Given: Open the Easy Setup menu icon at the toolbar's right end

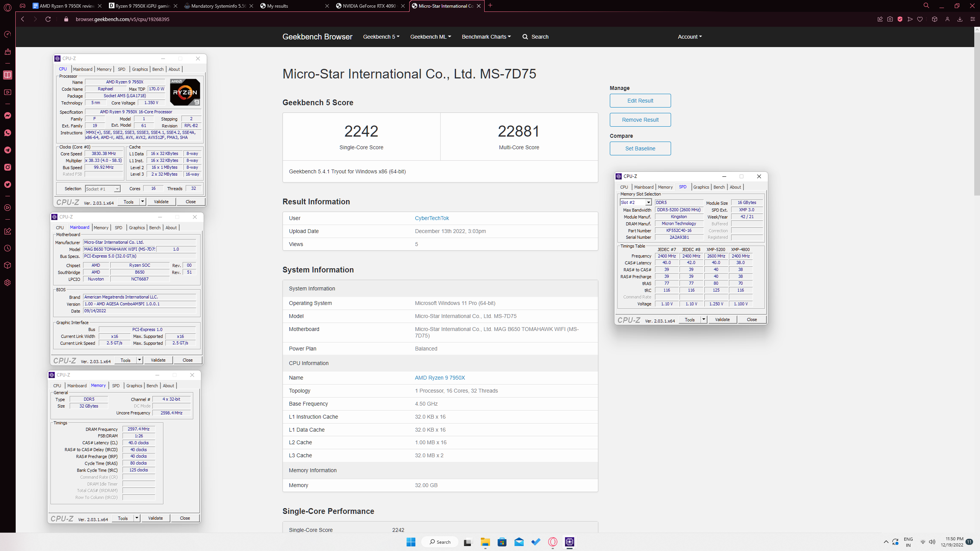Looking at the screenshot, I should pos(972,19).
